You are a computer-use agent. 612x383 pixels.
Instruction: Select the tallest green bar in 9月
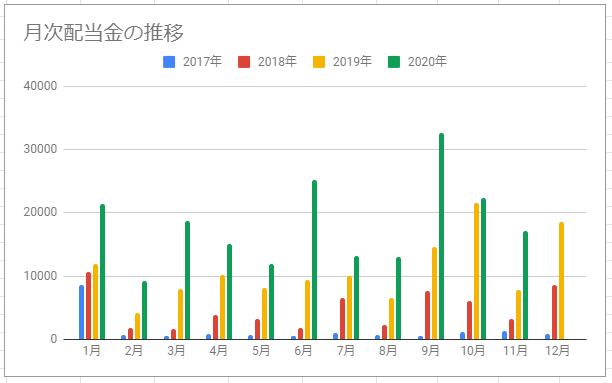[441, 236]
